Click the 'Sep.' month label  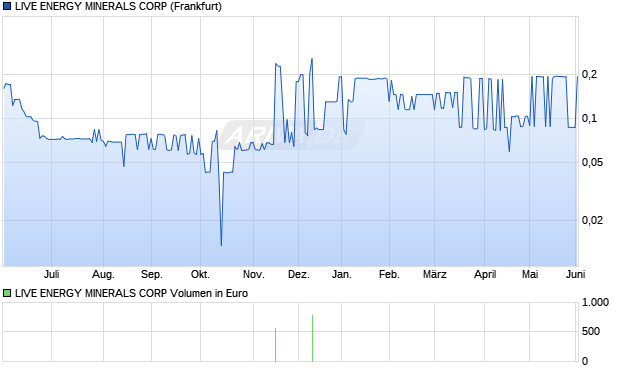click(151, 274)
